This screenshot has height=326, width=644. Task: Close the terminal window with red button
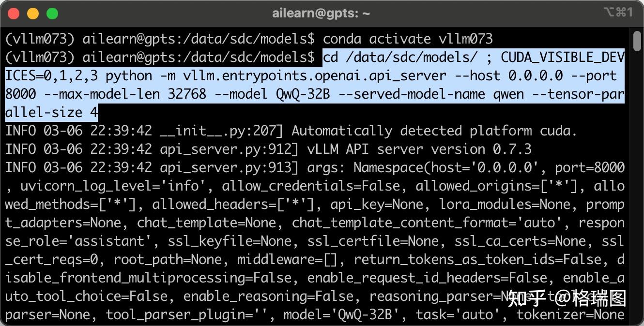(x=14, y=14)
